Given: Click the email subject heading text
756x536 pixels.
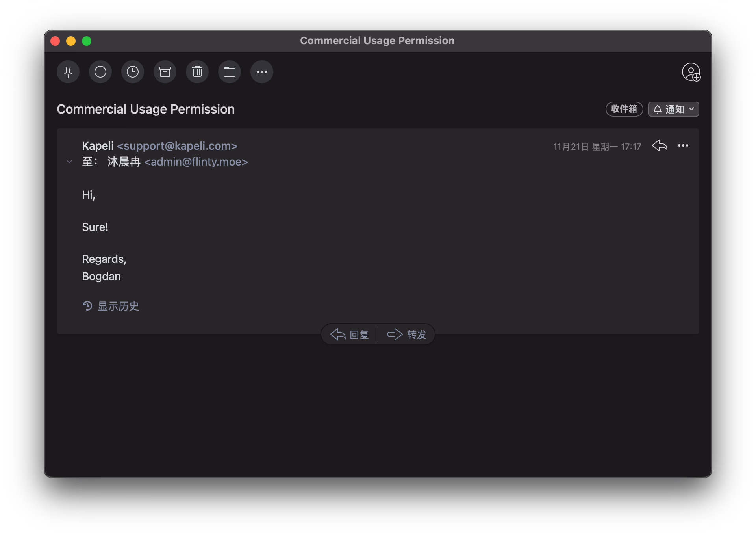Looking at the screenshot, I should coord(146,109).
